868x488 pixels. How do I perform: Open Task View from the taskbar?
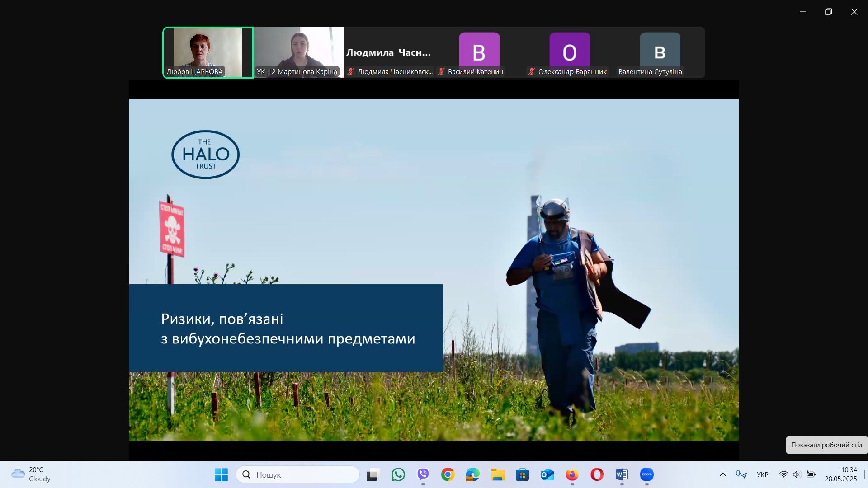(372, 474)
